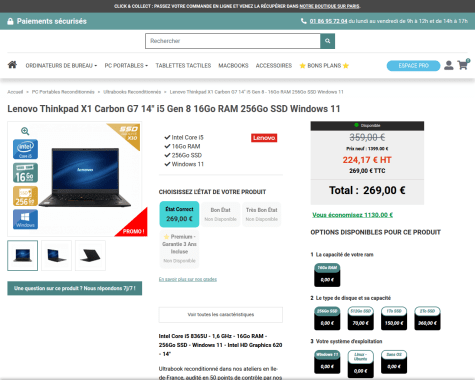Open the Tablettes Tactiles menu item

point(183,66)
